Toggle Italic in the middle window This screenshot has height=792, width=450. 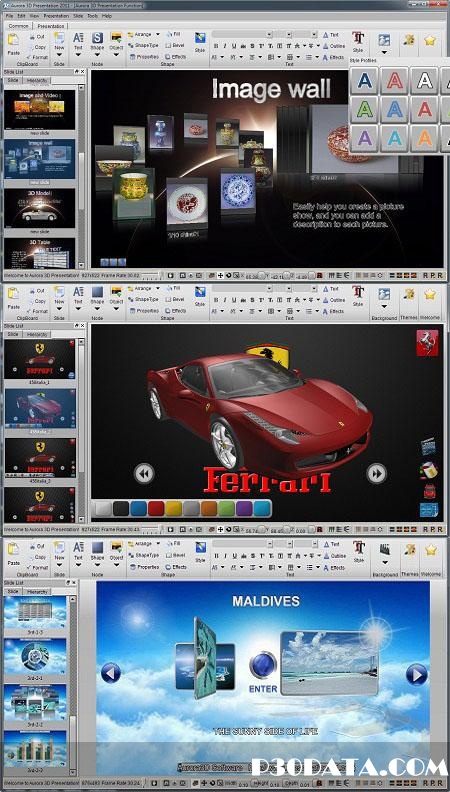pyautogui.click(x=225, y=300)
